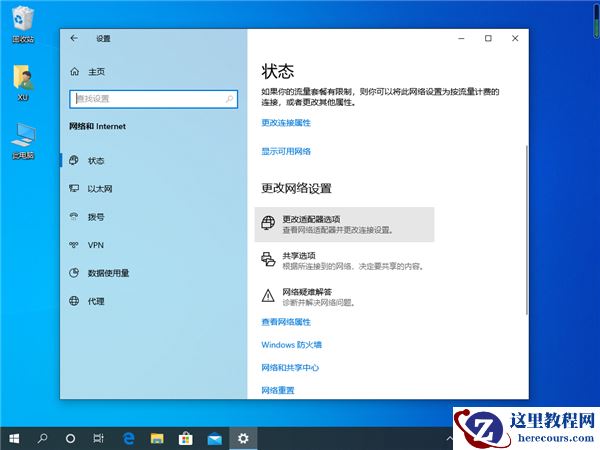Click the settings content vertical scrollbar
This screenshot has height=450, width=600.
pos(527,230)
